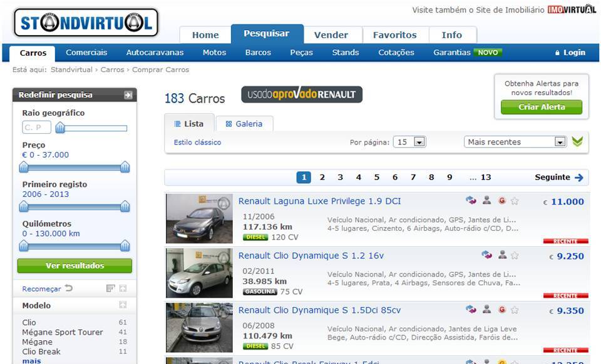Click the Raio geográfico slider handle
The image size is (601, 364).
(60, 128)
